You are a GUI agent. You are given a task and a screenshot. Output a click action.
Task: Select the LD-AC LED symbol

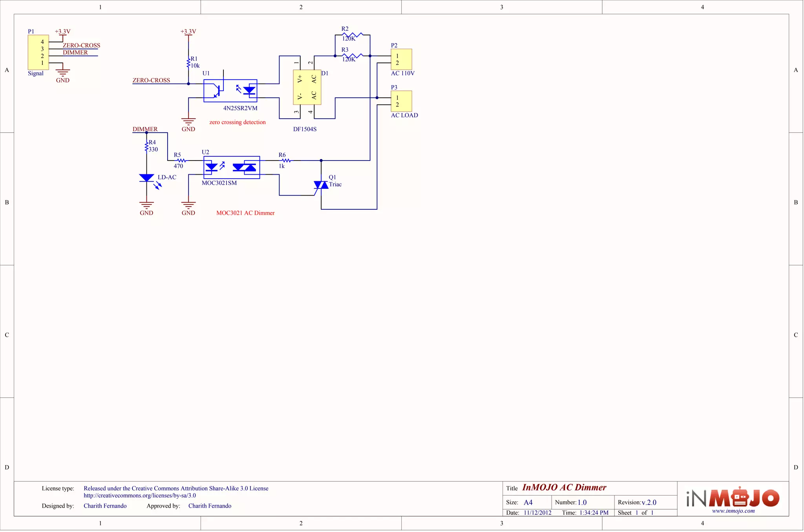147,178
